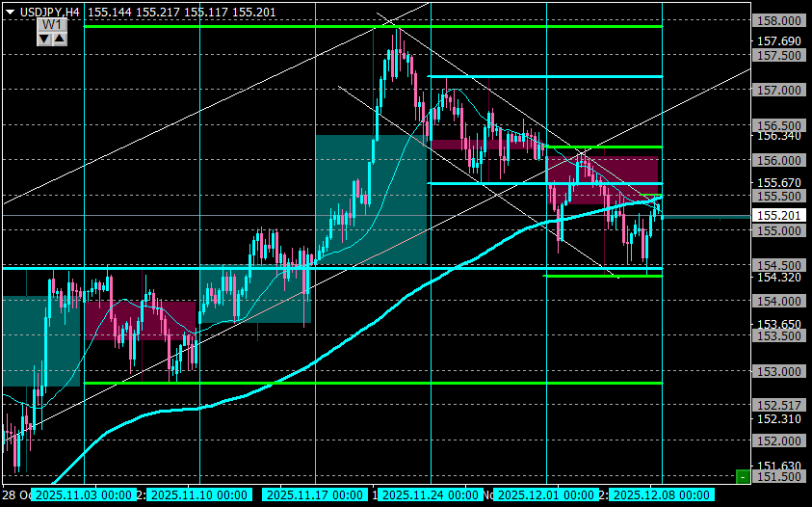The height and width of the screenshot is (507, 812).
Task: Select the 156.000 price level label
Action: 779,161
